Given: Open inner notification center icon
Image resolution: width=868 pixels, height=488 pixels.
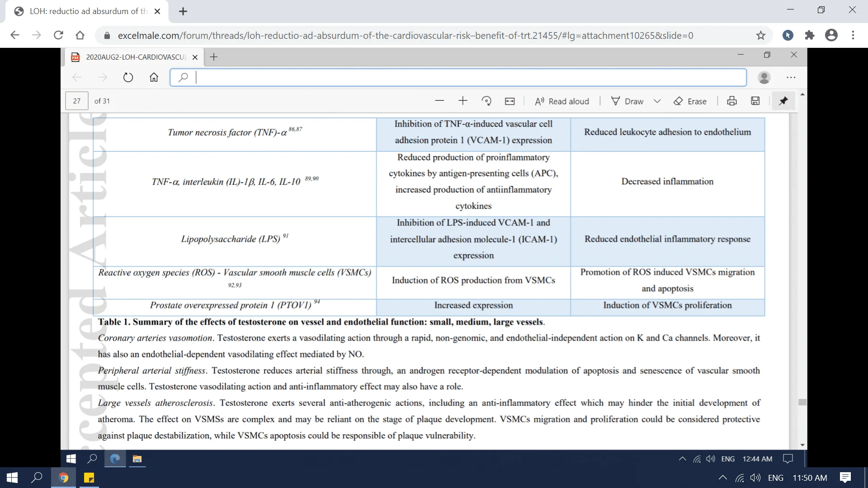Looking at the screenshot, I should (x=788, y=459).
